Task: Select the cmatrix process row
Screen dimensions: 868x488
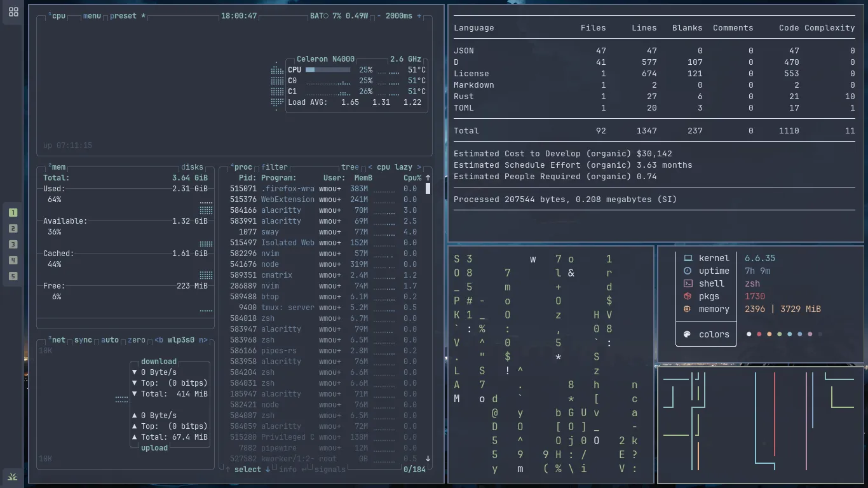Action: pos(323,275)
